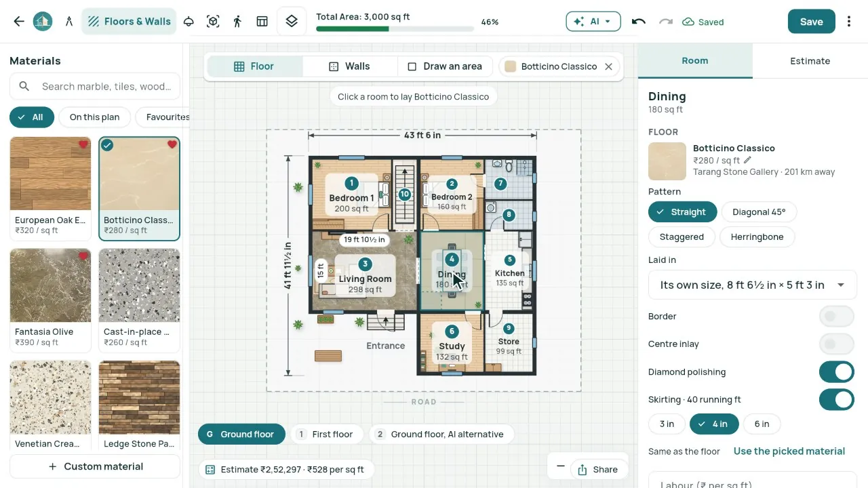Expand the AI dropdown button
This screenshot has width=868, height=488.
click(x=593, y=22)
